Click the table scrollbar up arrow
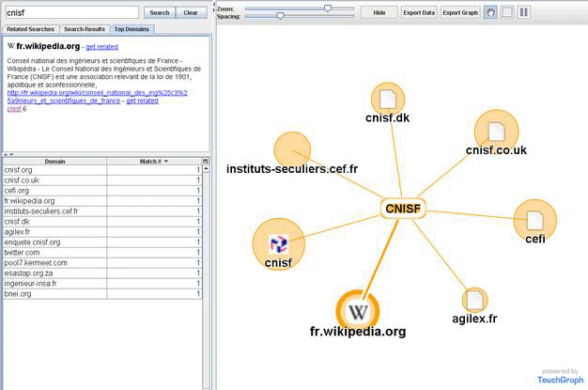This screenshot has width=588, height=390. [206, 169]
